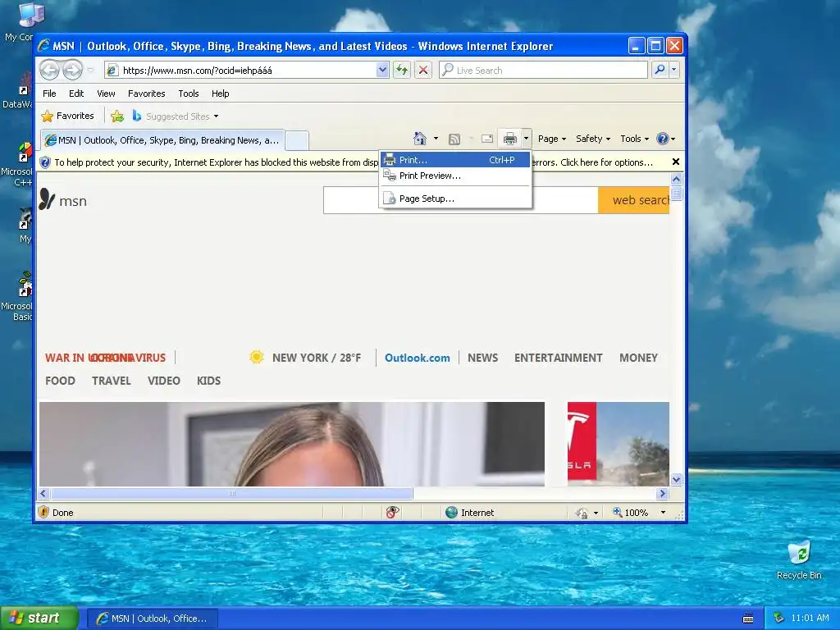Choose Print... from dropdown menu
The height and width of the screenshot is (630, 840).
455,160
